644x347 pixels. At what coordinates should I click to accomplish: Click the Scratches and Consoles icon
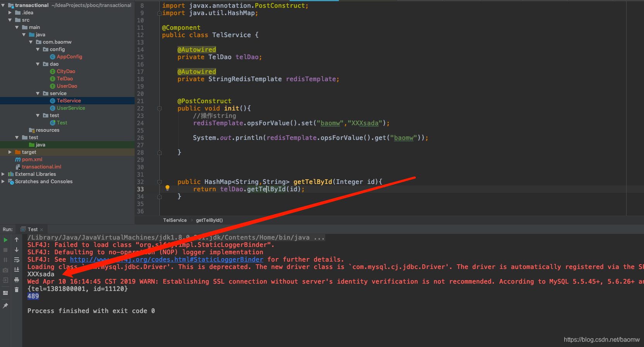(x=11, y=182)
